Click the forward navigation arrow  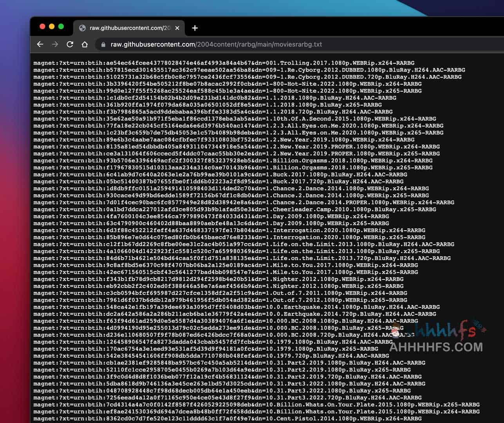[55, 44]
